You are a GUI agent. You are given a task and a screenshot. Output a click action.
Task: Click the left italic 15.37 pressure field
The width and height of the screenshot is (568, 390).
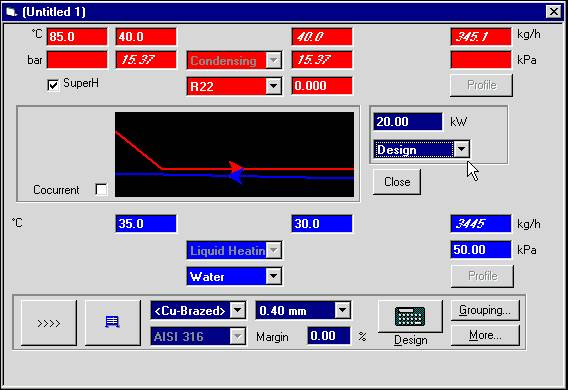coord(146,60)
